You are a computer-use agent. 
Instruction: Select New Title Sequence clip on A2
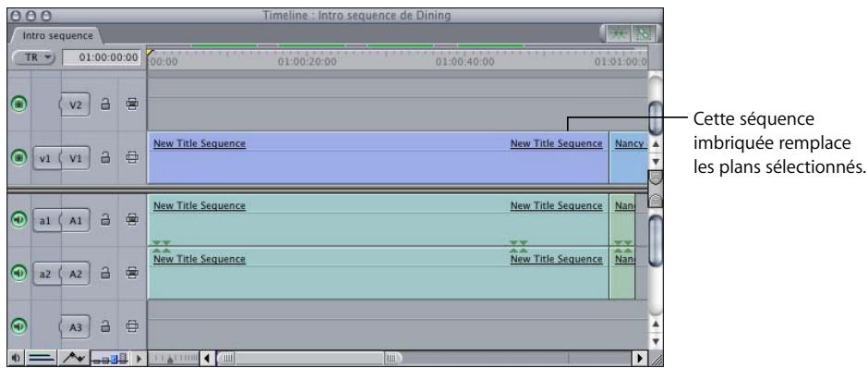pos(378,274)
